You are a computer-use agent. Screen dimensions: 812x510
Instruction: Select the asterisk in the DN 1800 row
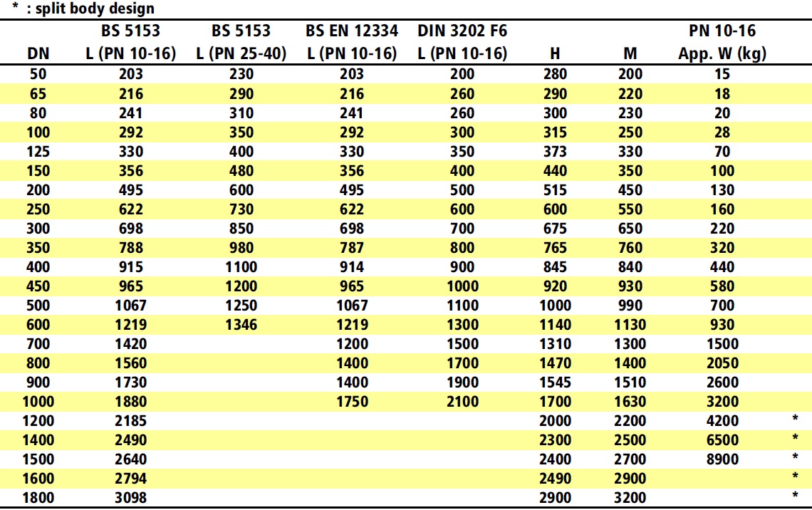point(795,495)
